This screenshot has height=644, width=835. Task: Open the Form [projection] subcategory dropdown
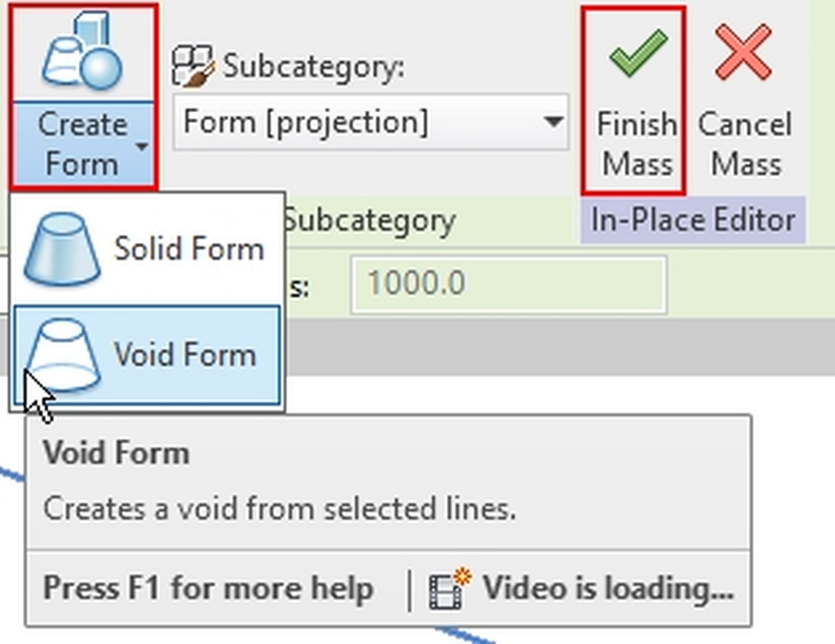point(552,123)
